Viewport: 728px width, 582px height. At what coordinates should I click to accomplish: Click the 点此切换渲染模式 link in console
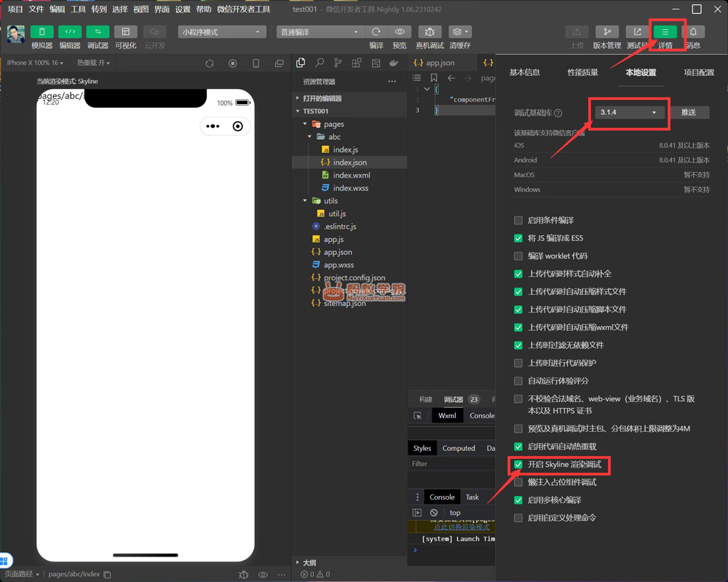[x=462, y=527]
